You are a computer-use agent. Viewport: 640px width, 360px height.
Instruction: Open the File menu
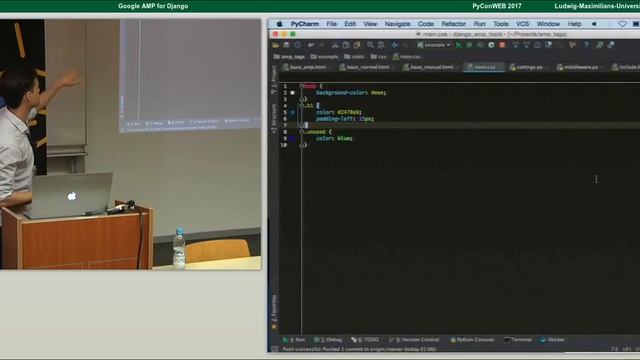coord(331,24)
